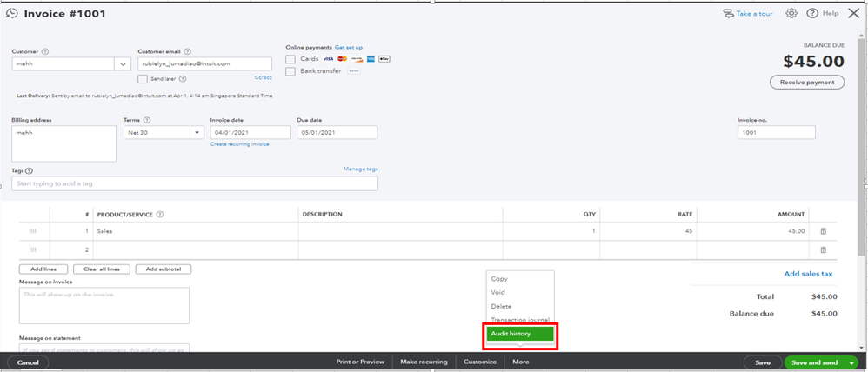
Task: Grab the drag handle for line 2
Action: (x=33, y=249)
